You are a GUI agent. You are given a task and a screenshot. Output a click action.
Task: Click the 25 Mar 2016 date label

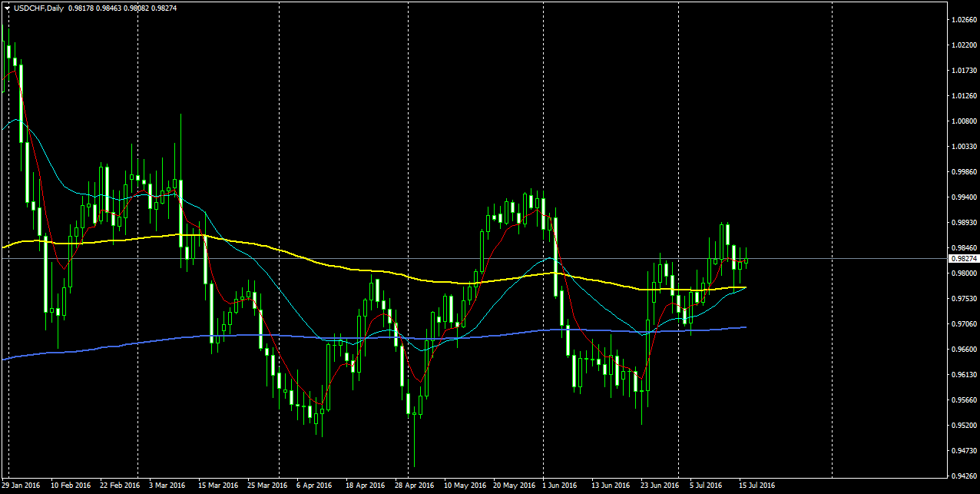point(267,486)
